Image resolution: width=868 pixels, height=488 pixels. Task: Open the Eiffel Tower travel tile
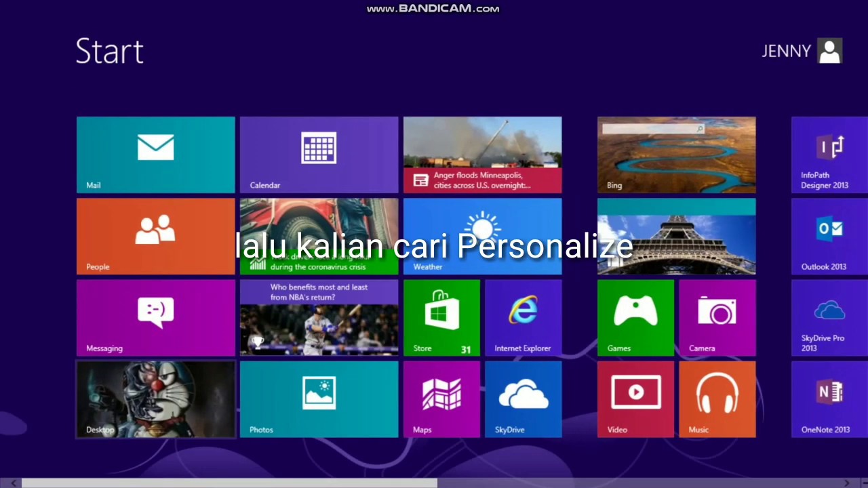pyautogui.click(x=676, y=236)
